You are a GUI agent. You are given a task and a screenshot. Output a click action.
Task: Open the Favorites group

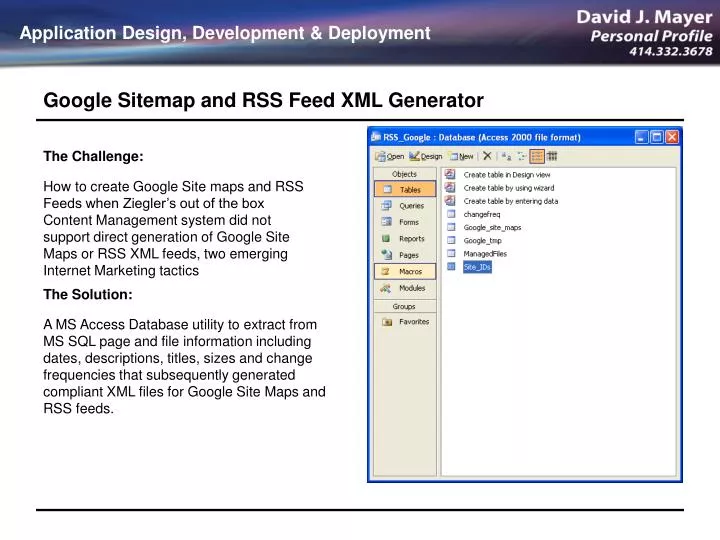(x=405, y=322)
